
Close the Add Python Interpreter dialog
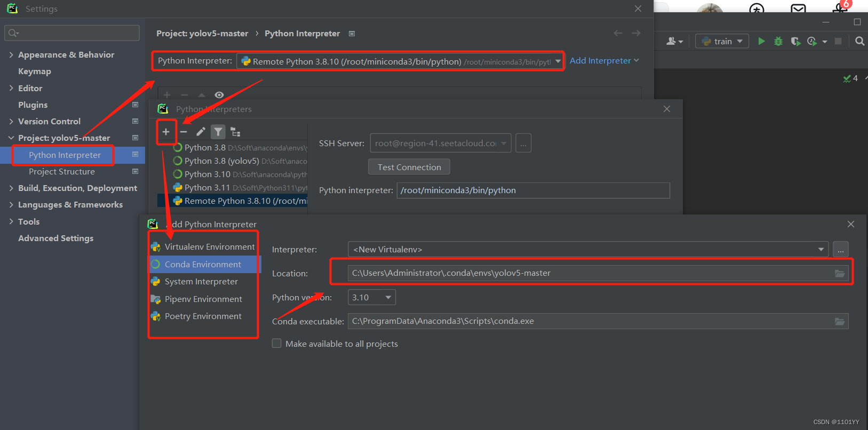click(x=851, y=224)
